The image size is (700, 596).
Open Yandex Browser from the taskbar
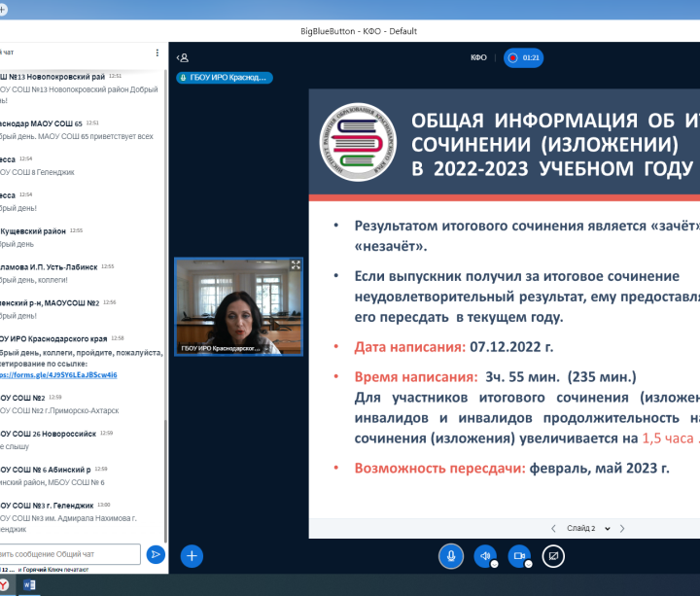[5, 584]
